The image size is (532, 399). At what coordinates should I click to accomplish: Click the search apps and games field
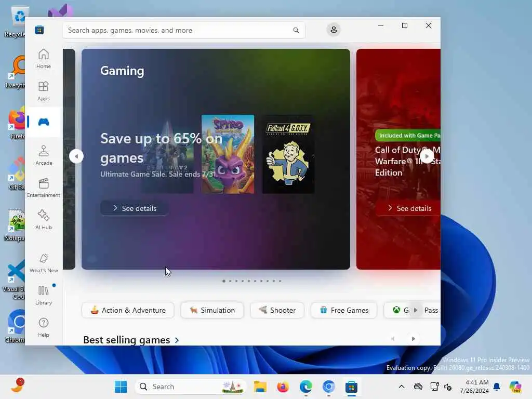[184, 30]
